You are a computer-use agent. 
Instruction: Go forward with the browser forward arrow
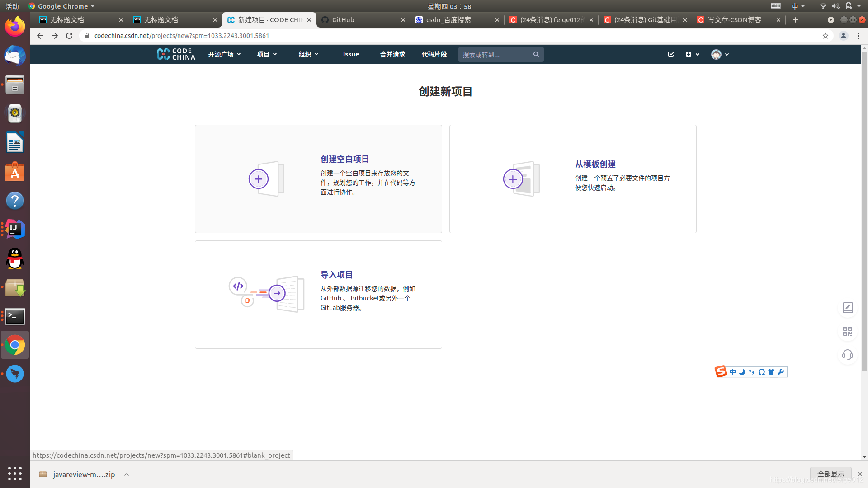[x=55, y=36]
